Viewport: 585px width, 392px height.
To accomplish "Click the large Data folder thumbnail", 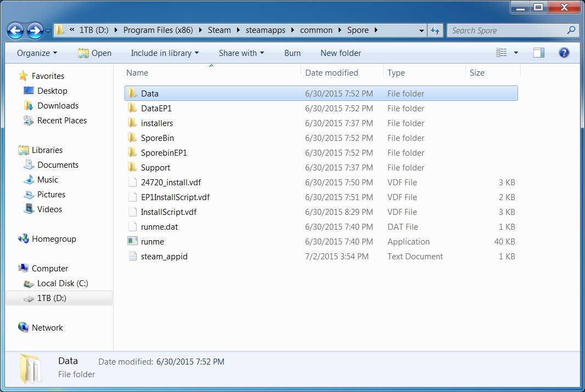I will pos(31,368).
